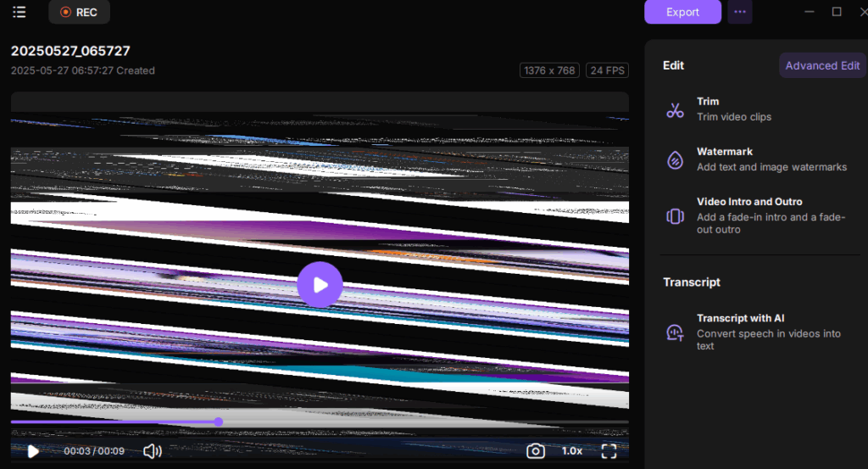Enter fullscreen preview mode
The image size is (868, 469).
click(x=609, y=451)
